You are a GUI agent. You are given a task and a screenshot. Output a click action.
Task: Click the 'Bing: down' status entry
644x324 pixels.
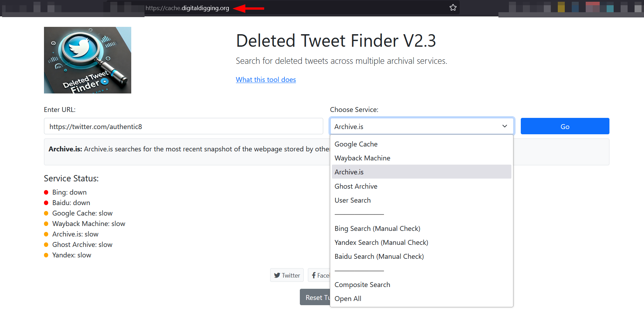(x=65, y=192)
